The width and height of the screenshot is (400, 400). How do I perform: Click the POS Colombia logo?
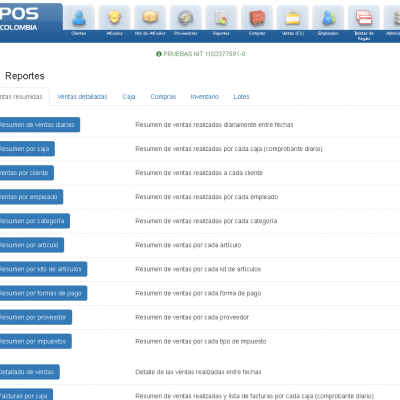click(19, 19)
